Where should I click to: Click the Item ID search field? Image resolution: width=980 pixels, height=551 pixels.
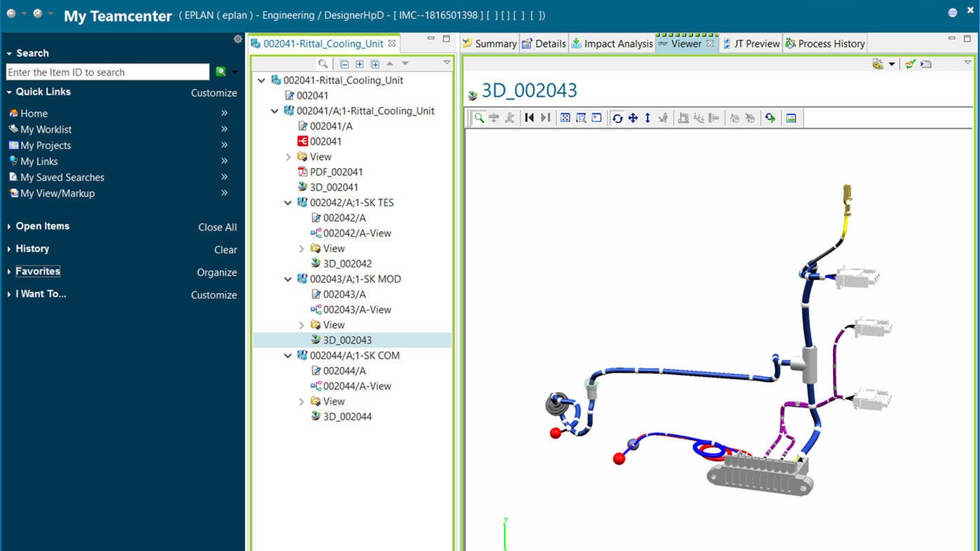tap(108, 72)
